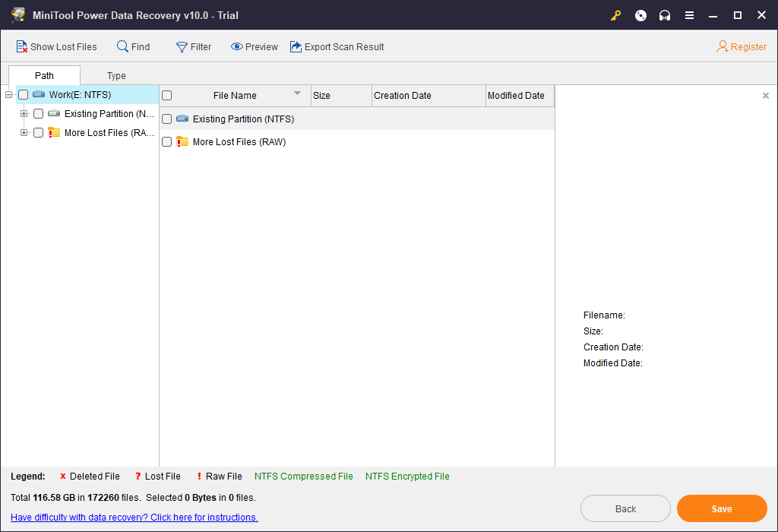Click the 'Total 116.58 GB in 172260 files' status
The image size is (778, 532).
pyautogui.click(x=75, y=498)
